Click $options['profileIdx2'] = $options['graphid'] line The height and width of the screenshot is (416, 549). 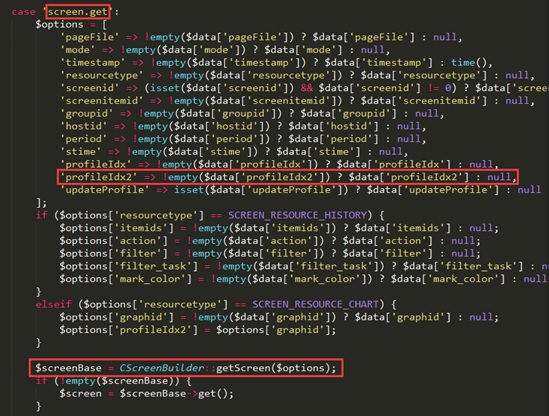coord(197,330)
